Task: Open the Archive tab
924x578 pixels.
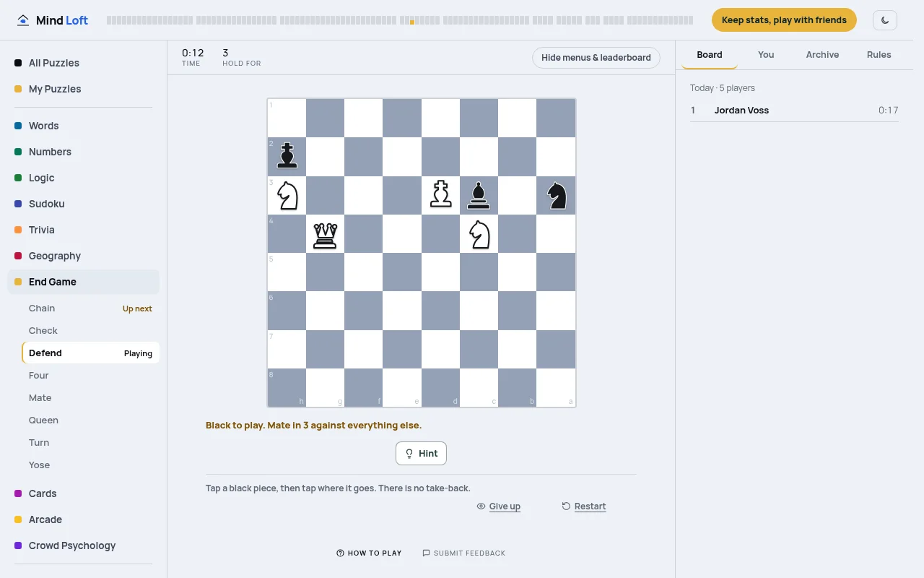Action: [x=822, y=55]
